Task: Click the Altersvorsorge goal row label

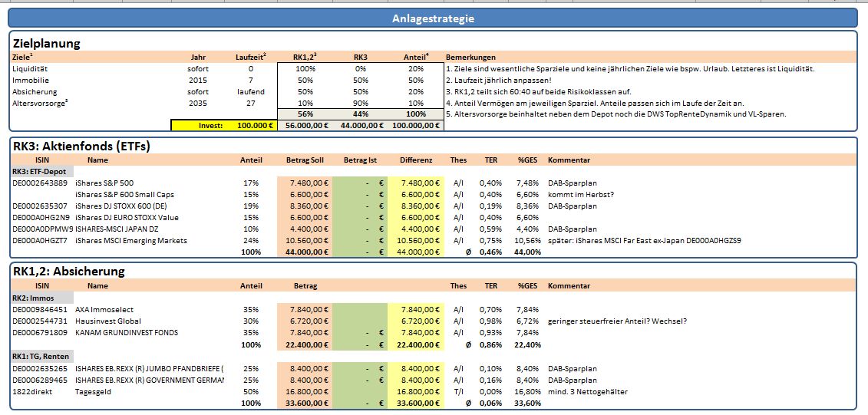Action: [35, 103]
